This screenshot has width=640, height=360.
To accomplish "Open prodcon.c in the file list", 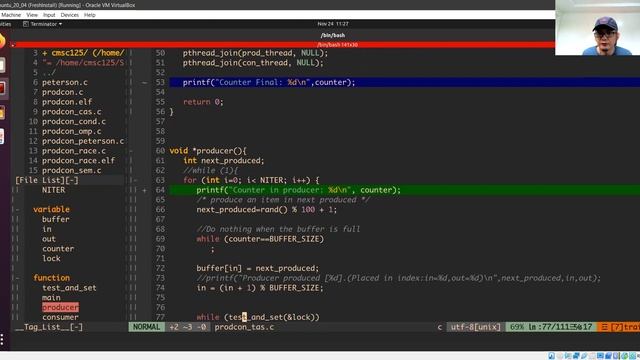I will 62,92.
